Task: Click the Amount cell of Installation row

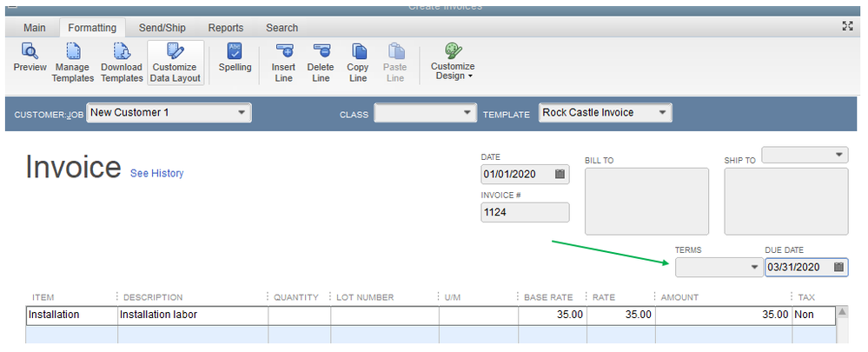Action: click(x=724, y=315)
